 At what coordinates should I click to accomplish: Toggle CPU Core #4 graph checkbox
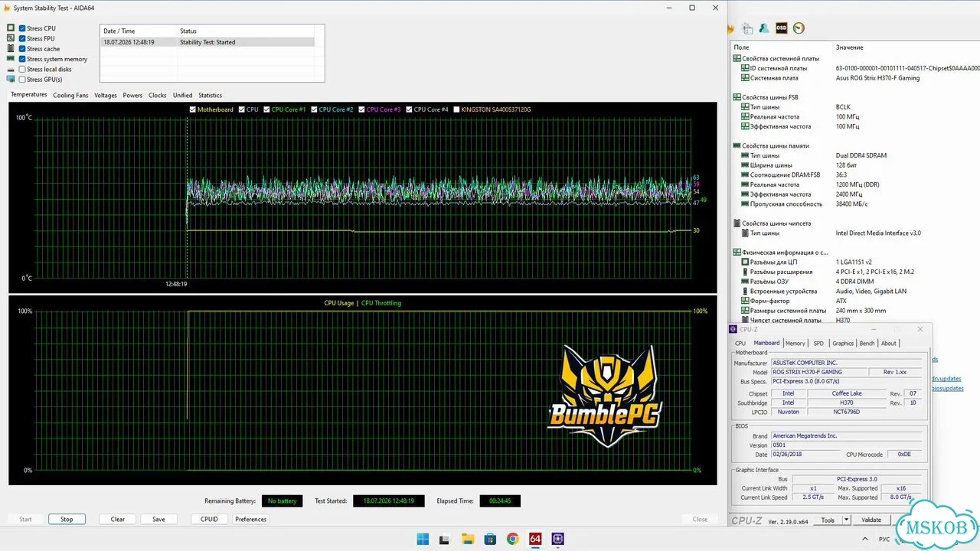pyautogui.click(x=410, y=109)
